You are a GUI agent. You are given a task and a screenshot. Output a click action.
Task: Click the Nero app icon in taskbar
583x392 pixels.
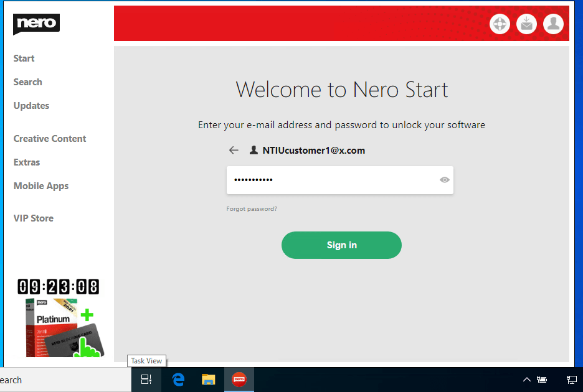coord(239,380)
